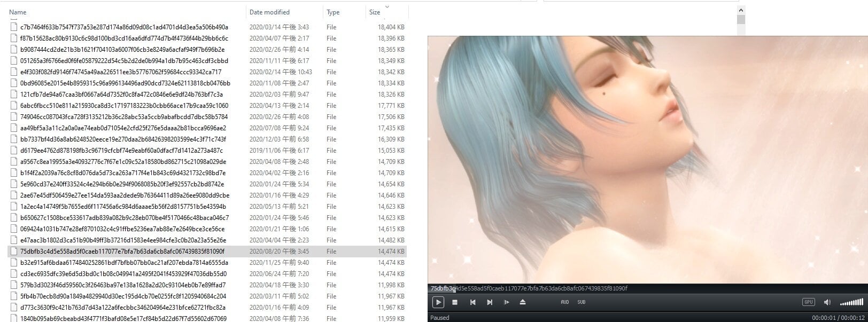Screen dimensions: 868x322
Task: Select highlighted file 75dbfb3c4d5e558ad5f0...
Action: (x=122, y=252)
